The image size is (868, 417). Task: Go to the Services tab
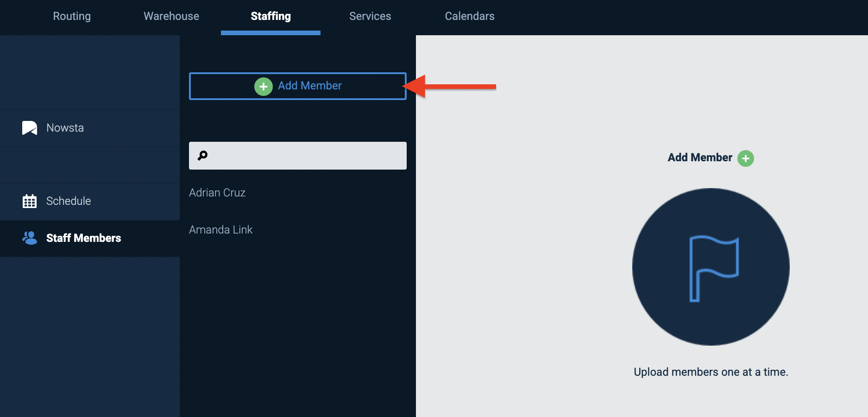pyautogui.click(x=370, y=16)
